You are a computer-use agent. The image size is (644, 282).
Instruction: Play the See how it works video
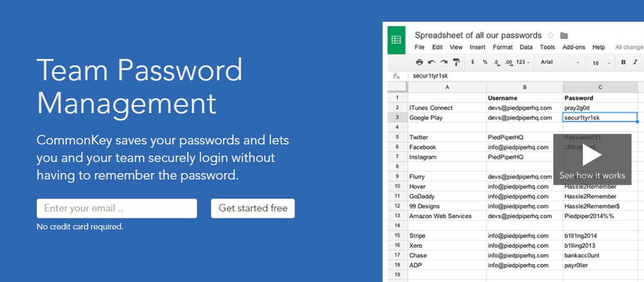(592, 159)
